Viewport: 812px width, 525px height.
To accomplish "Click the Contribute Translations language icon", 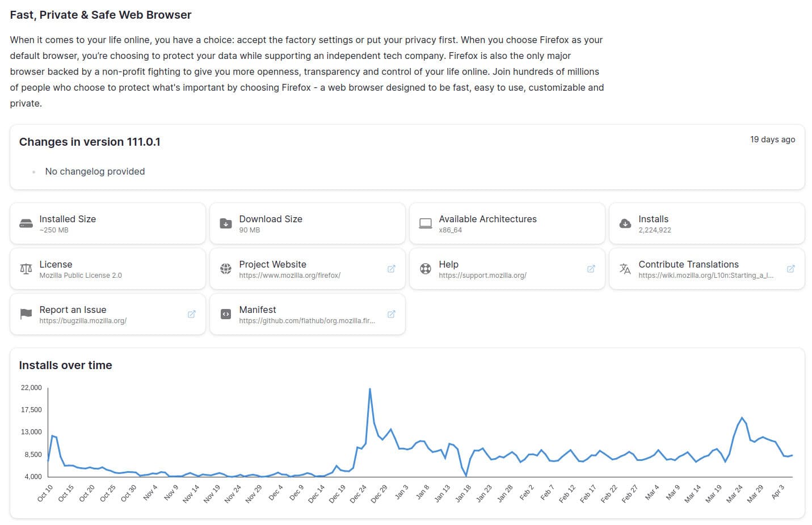I will tap(625, 269).
